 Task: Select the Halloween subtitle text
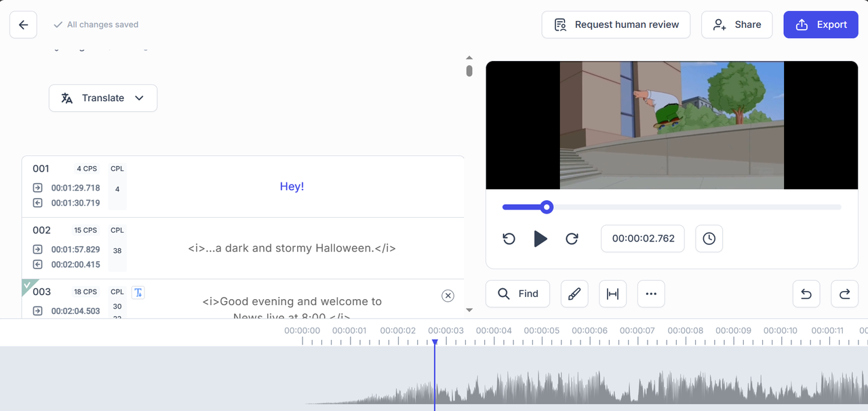(292, 248)
